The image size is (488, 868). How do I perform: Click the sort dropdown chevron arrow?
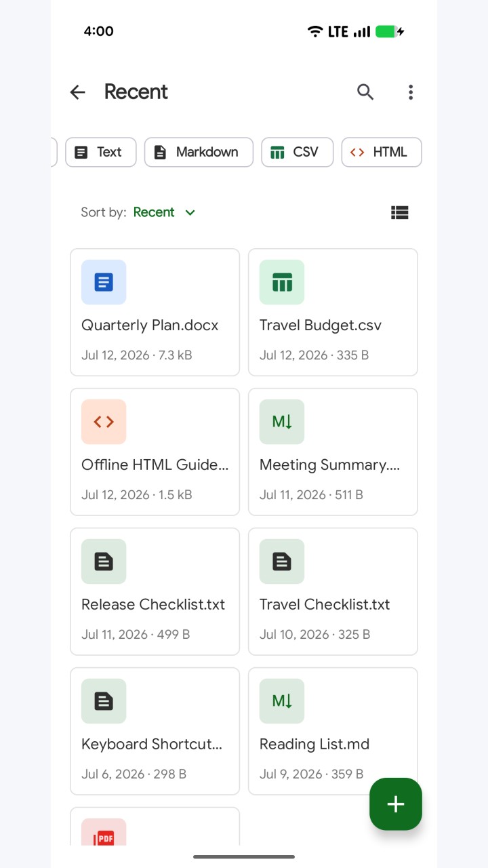[190, 213]
